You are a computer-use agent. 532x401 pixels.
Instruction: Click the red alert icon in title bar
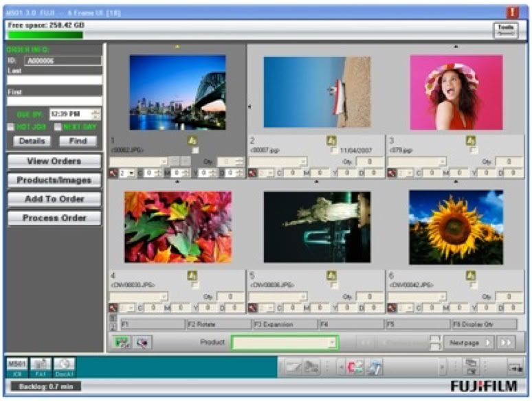point(513,12)
